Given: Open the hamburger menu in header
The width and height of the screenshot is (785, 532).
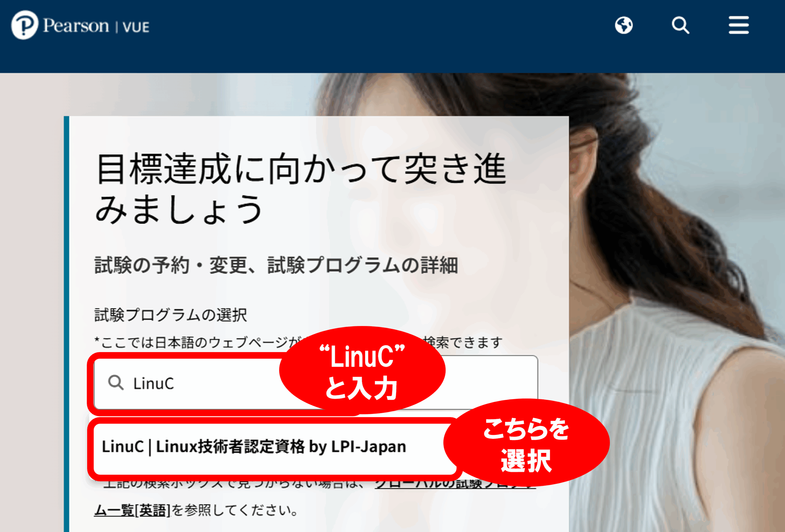Looking at the screenshot, I should pos(739,25).
